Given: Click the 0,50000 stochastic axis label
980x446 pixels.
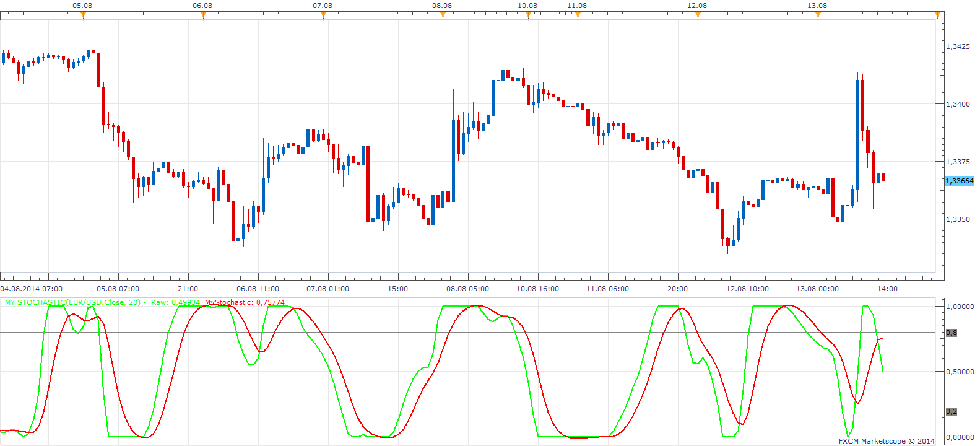Looking at the screenshot, I should point(960,372).
